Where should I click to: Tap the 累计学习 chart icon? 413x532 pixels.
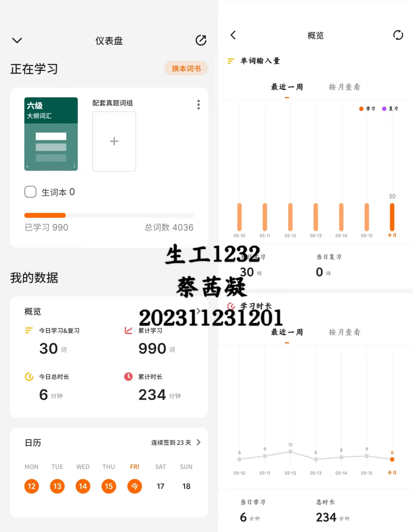coord(129,330)
